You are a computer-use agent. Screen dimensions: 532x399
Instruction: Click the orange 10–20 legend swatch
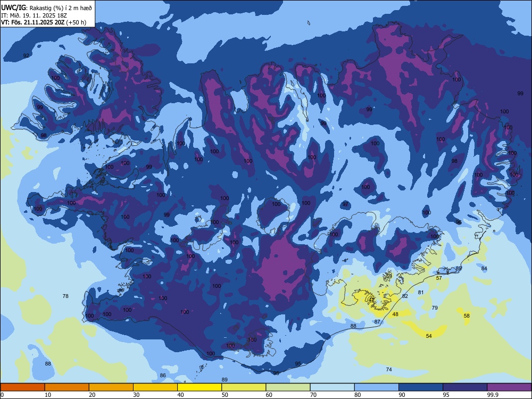67,387
